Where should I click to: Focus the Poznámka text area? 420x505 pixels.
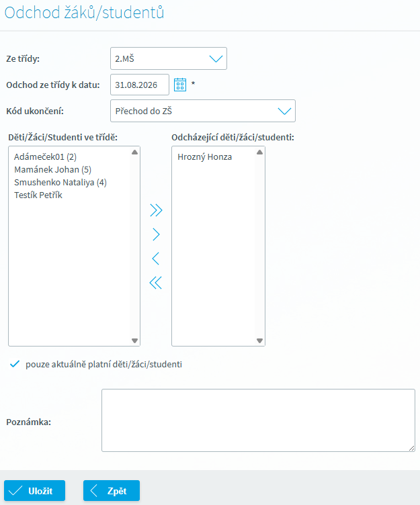(258, 420)
